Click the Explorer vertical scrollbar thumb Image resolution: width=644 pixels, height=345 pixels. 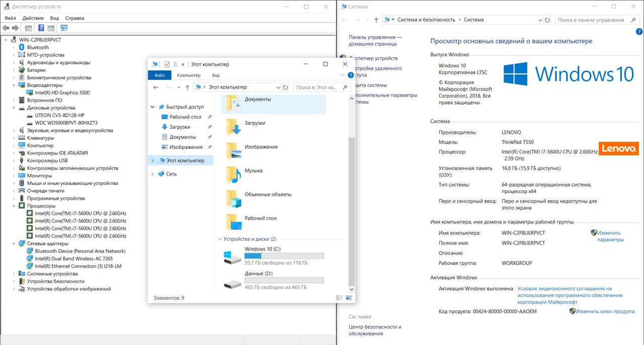pos(352,211)
